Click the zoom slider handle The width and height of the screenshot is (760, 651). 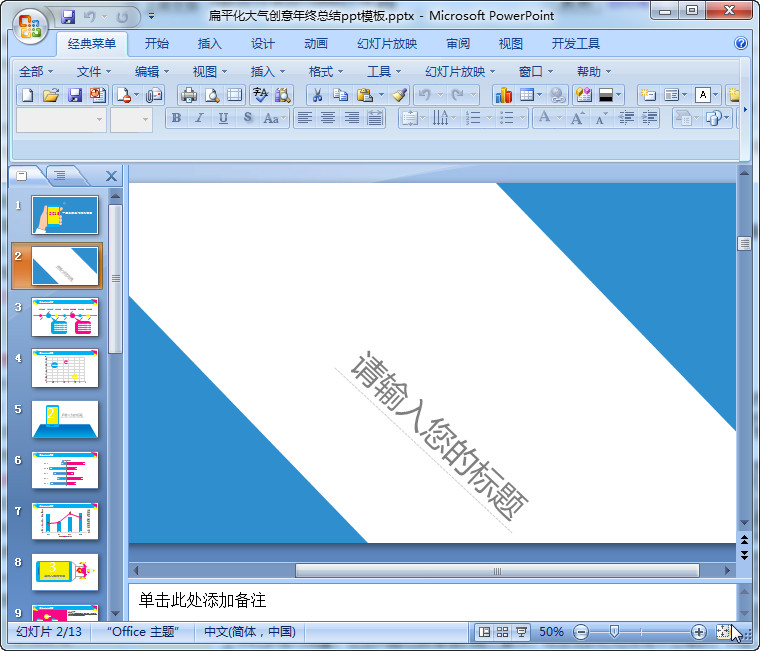click(614, 631)
